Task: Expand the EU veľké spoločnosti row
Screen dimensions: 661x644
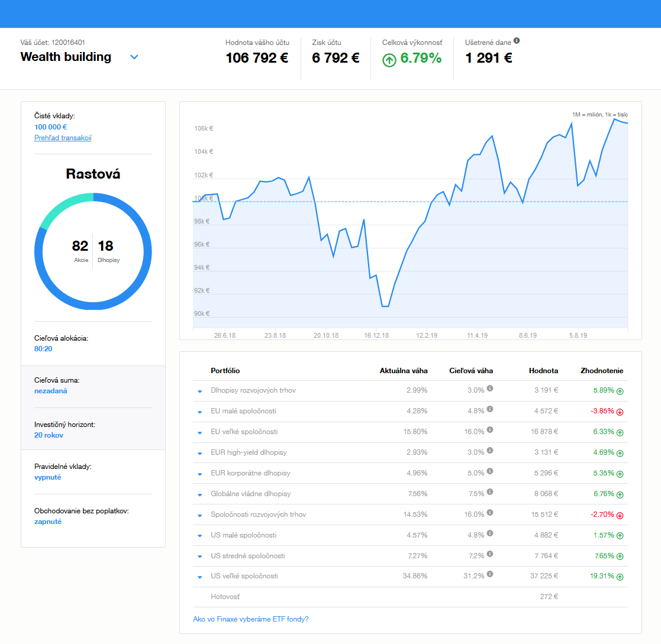Action: coord(200,433)
